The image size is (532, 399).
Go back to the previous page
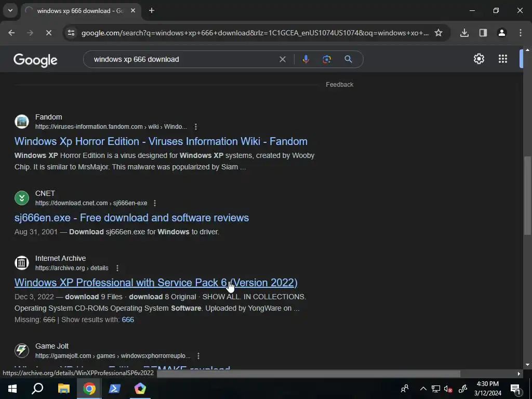(x=11, y=33)
